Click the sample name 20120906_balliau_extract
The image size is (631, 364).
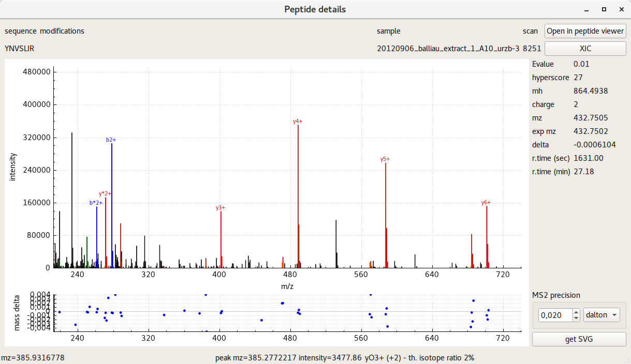[x=448, y=49]
